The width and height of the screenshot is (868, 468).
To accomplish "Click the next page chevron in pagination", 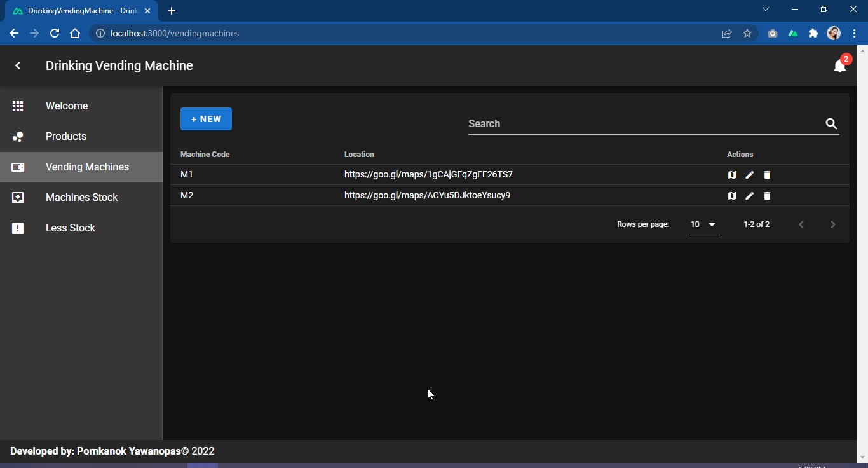I will tap(833, 224).
